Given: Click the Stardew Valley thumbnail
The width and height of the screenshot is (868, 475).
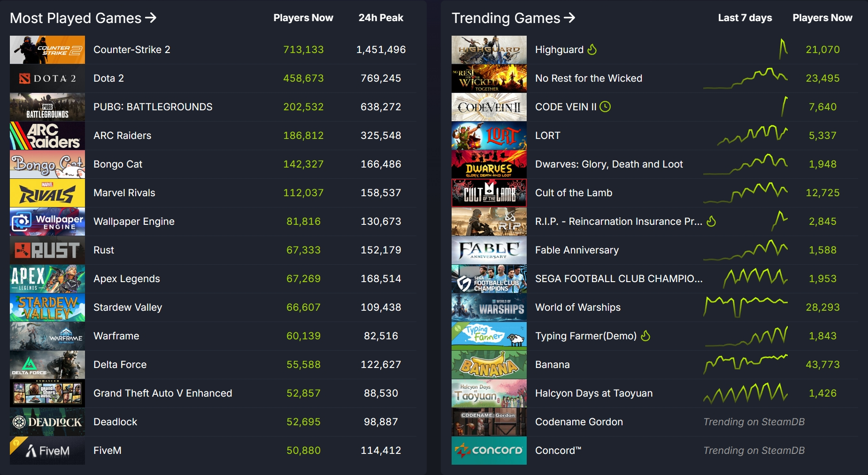Looking at the screenshot, I should (x=47, y=307).
